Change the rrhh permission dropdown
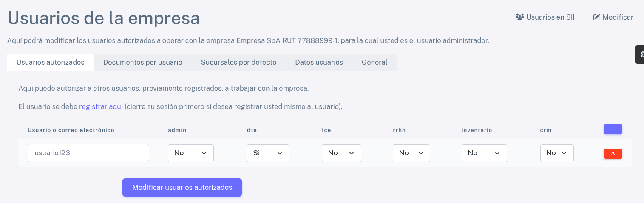 coord(411,153)
